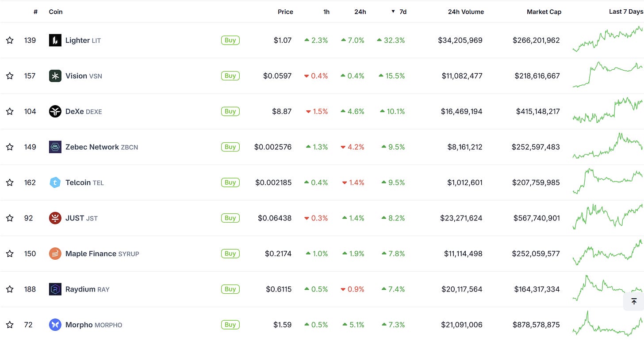Sort by the 24h column header
This screenshot has height=341, width=644.
[360, 12]
